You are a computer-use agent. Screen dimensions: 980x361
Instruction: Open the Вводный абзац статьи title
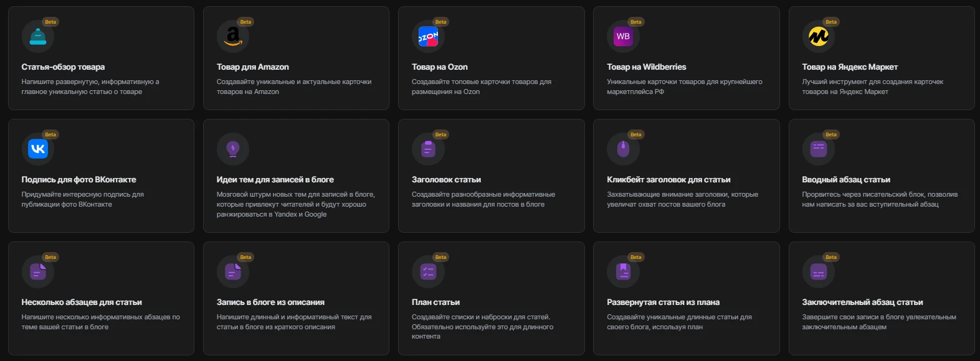point(846,179)
